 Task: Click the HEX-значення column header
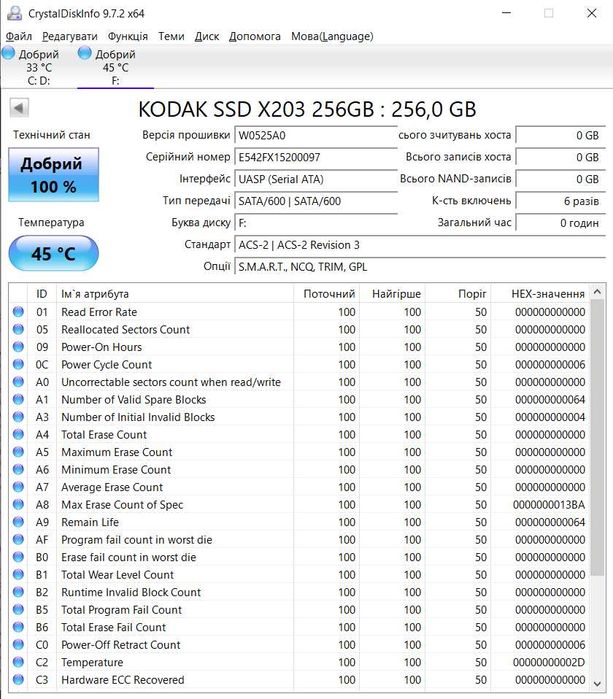540,294
